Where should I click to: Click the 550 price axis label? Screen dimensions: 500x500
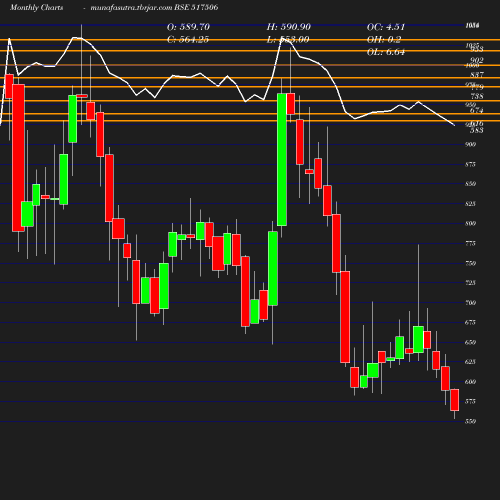tap(470, 421)
